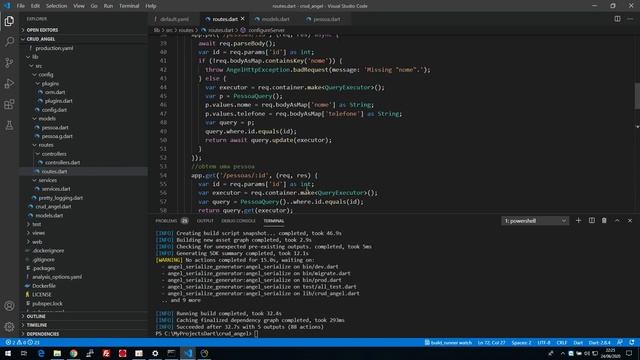Click the feedback icon in status bar
The width and height of the screenshot is (640, 360).
pos(620,342)
